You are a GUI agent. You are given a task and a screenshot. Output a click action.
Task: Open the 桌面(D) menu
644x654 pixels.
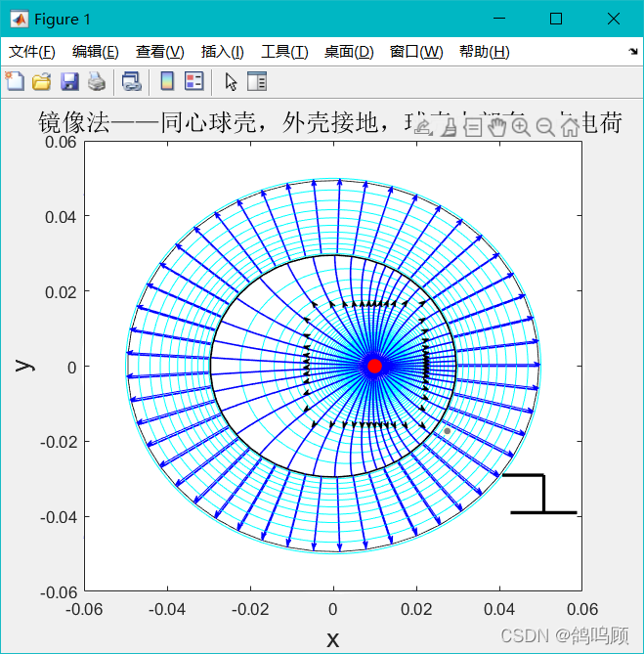click(x=349, y=52)
